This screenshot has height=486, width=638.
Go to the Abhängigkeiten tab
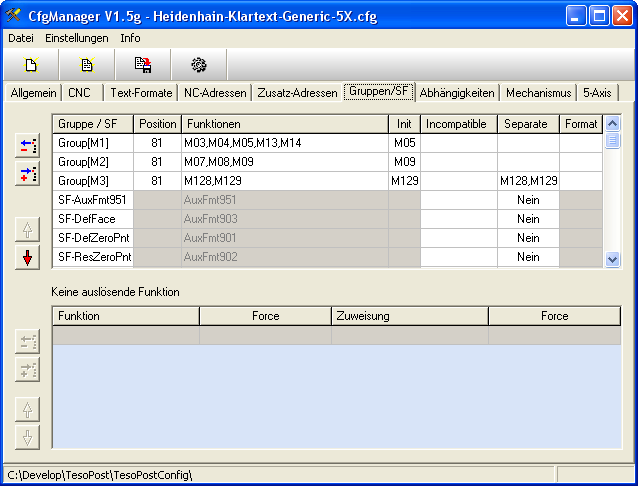457,93
